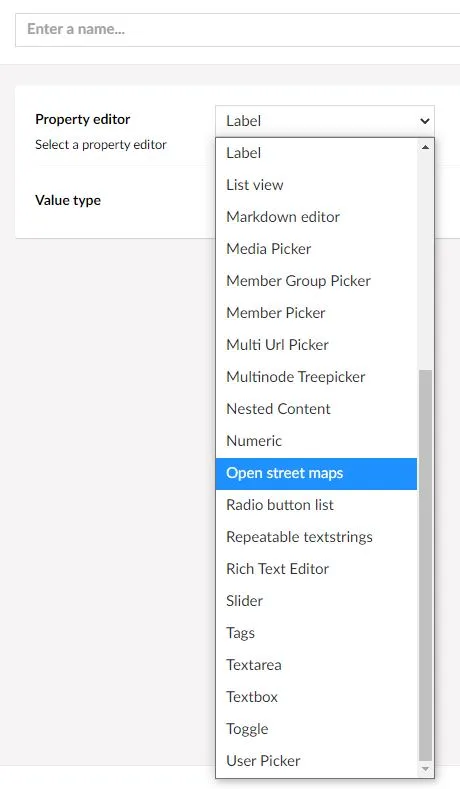Select Rich Text Editor option

317,569
